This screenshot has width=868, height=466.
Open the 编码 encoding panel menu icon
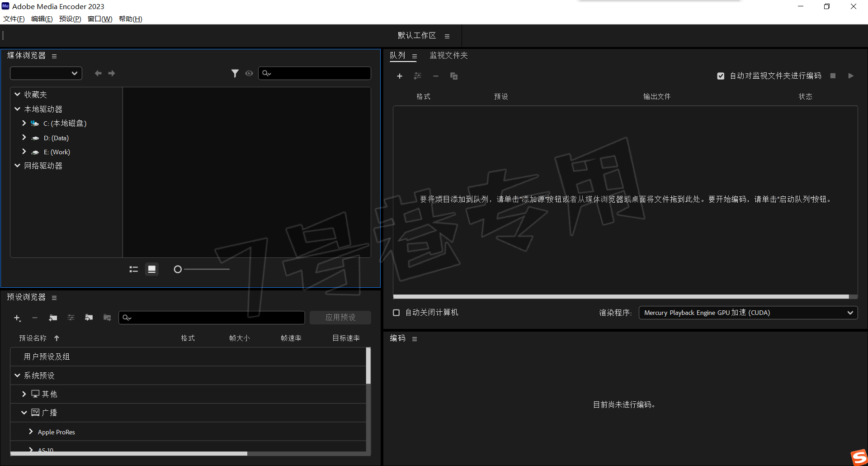click(415, 339)
